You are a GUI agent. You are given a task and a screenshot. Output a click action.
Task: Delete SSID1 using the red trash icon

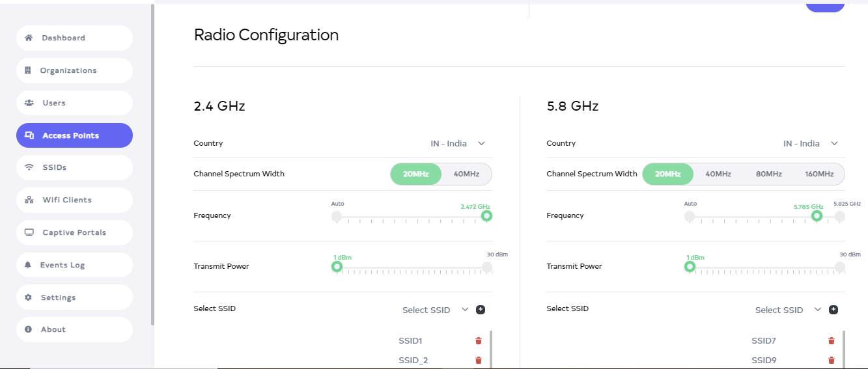click(479, 341)
